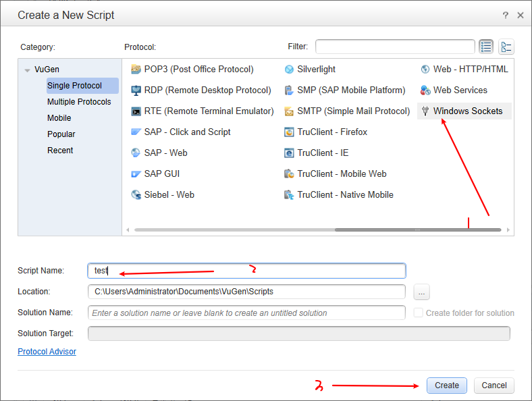Click the Script Name text field

coord(246,271)
